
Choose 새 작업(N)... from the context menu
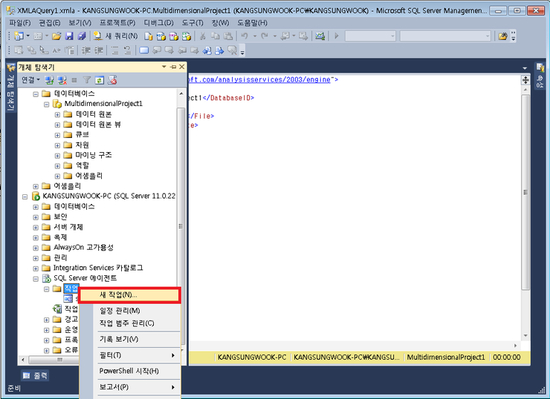(129, 295)
